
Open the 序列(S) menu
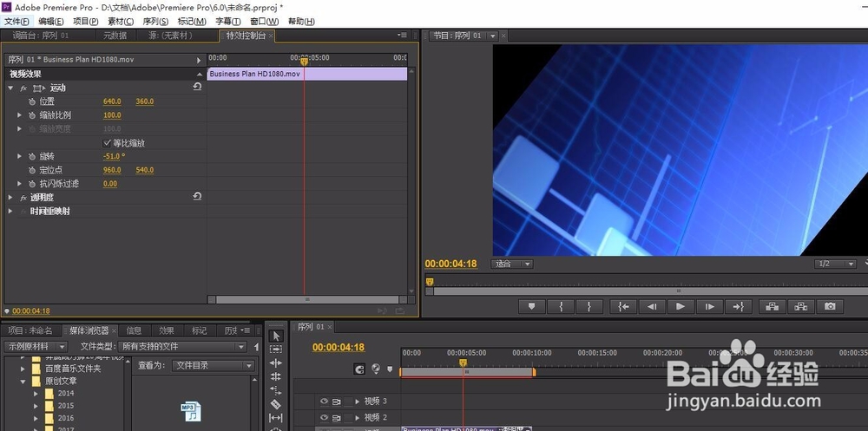155,22
